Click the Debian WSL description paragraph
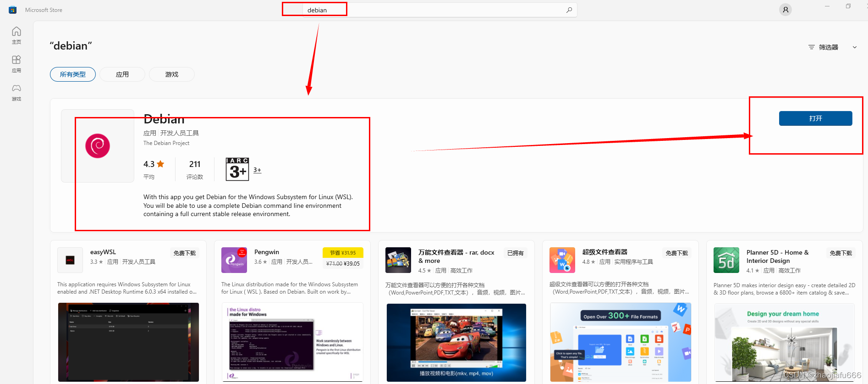 248,206
